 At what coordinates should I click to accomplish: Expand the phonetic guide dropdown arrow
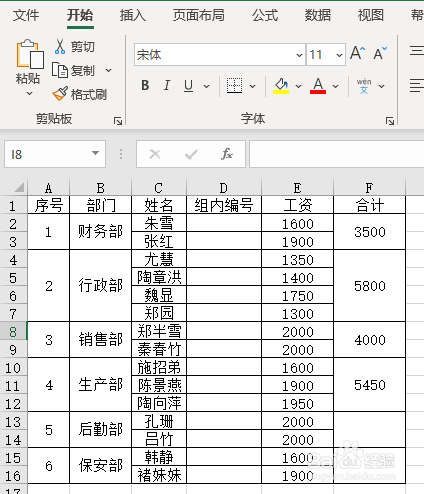382,86
